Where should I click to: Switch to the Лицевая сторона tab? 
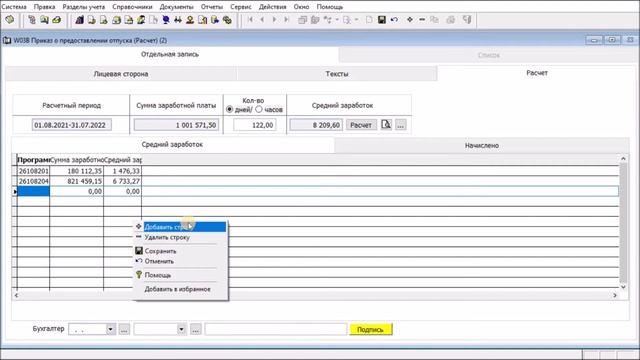click(x=121, y=74)
